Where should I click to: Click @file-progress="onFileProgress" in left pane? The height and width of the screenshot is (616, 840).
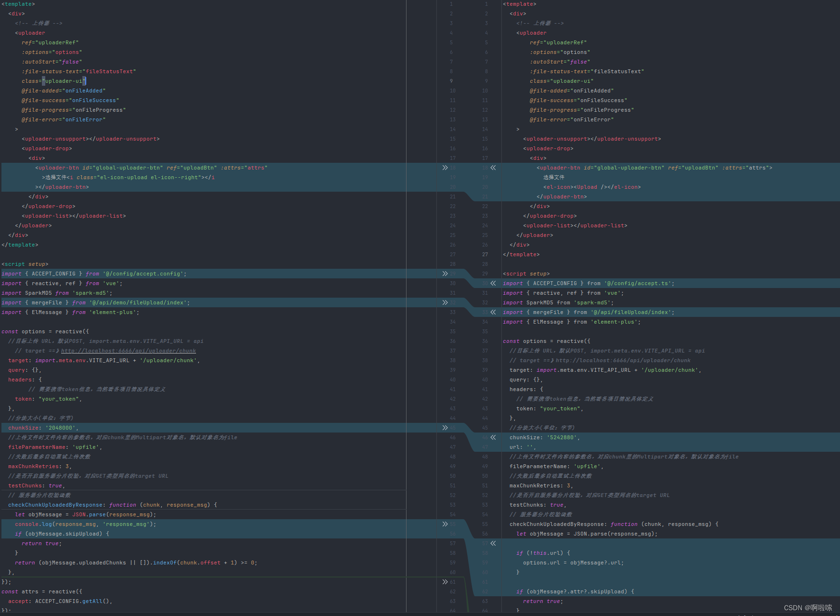point(74,110)
